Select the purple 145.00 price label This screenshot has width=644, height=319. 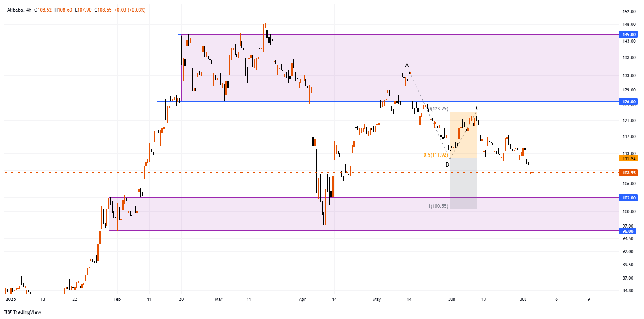(628, 35)
